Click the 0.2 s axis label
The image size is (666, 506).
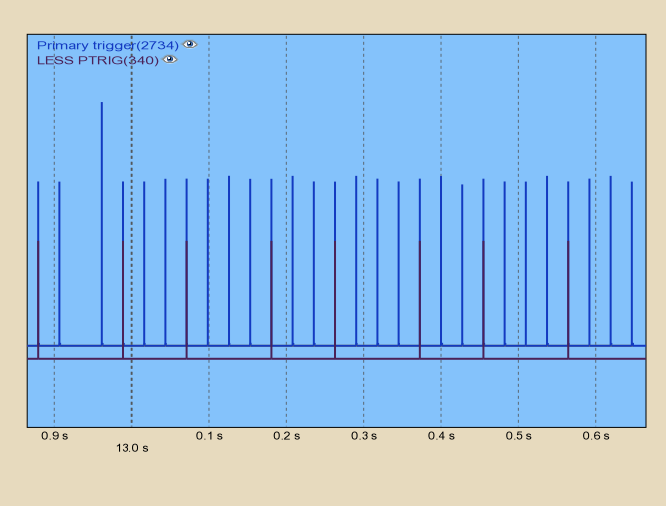[287, 436]
